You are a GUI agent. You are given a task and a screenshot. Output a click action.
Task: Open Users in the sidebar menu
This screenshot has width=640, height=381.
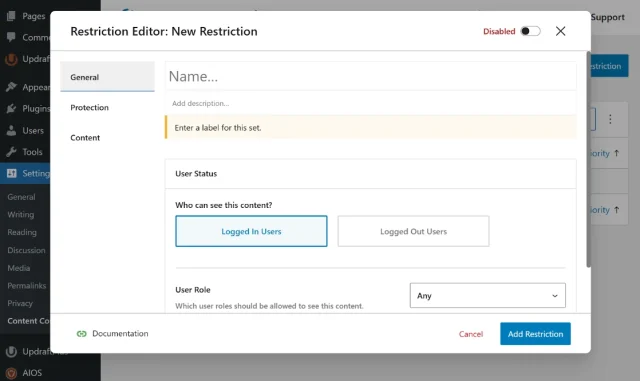point(33,131)
